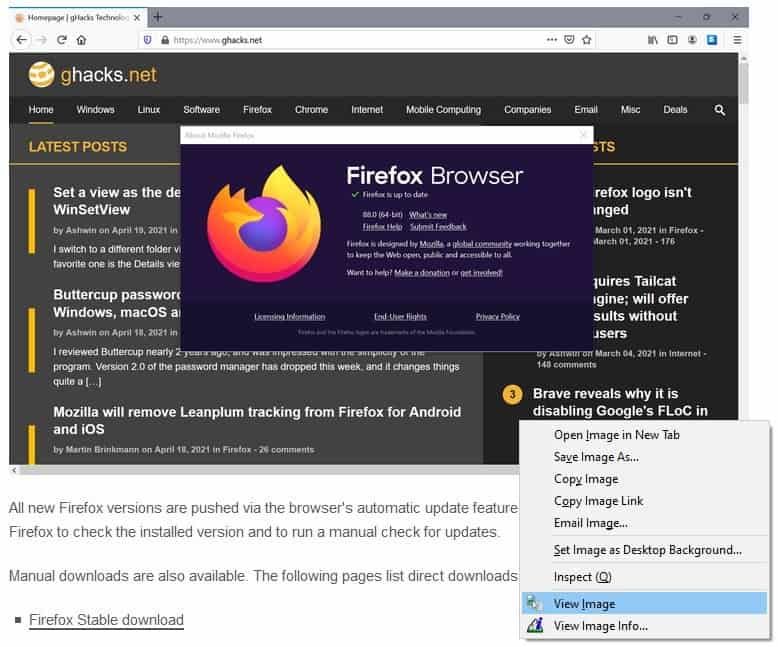The height and width of the screenshot is (647, 778).
Task: Choose Save Image As from context menu
Action: (x=645, y=457)
